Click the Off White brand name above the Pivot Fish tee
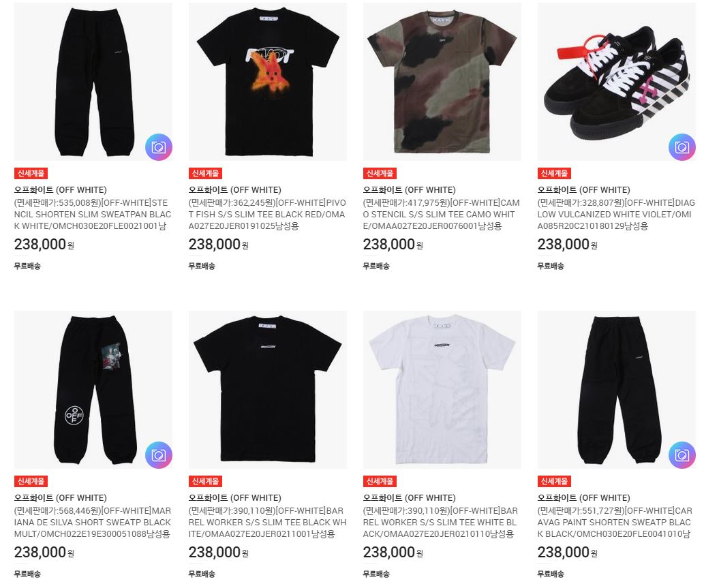 (x=235, y=190)
